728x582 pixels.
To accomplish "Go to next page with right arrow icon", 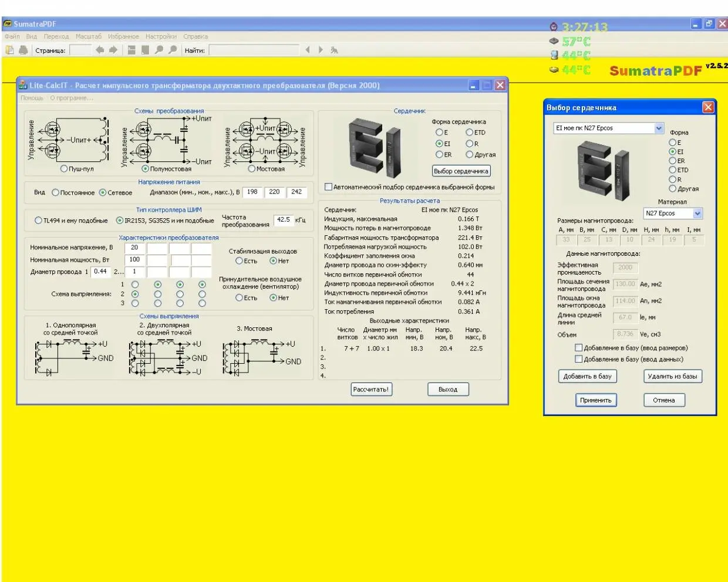I will click(x=113, y=50).
